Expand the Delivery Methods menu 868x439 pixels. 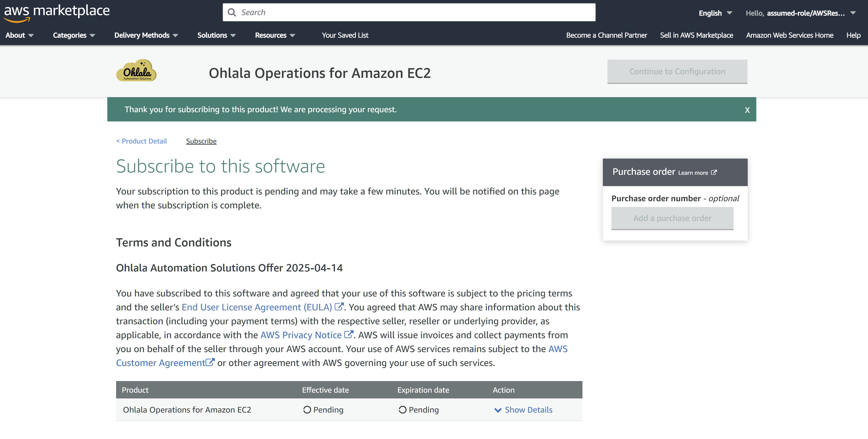pos(146,35)
